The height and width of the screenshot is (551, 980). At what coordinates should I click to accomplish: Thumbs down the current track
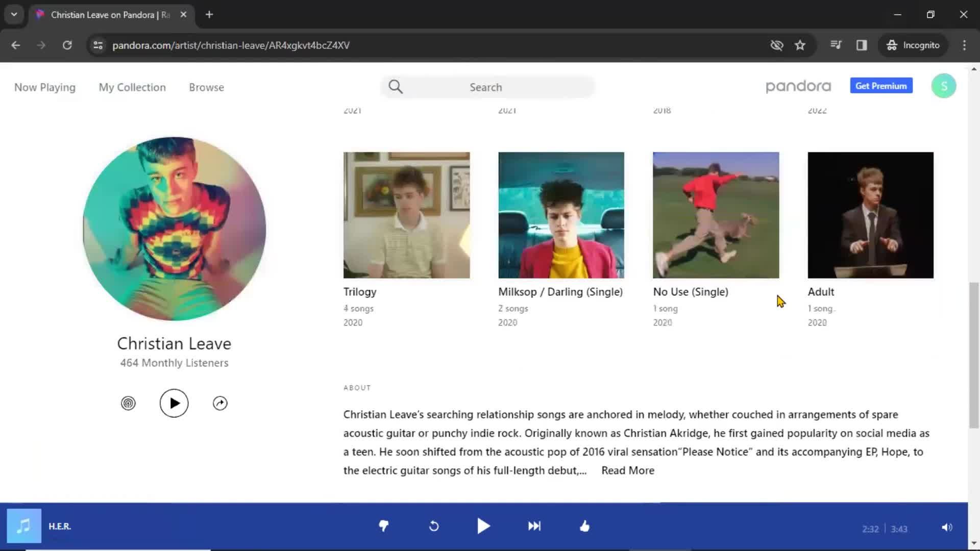384,526
